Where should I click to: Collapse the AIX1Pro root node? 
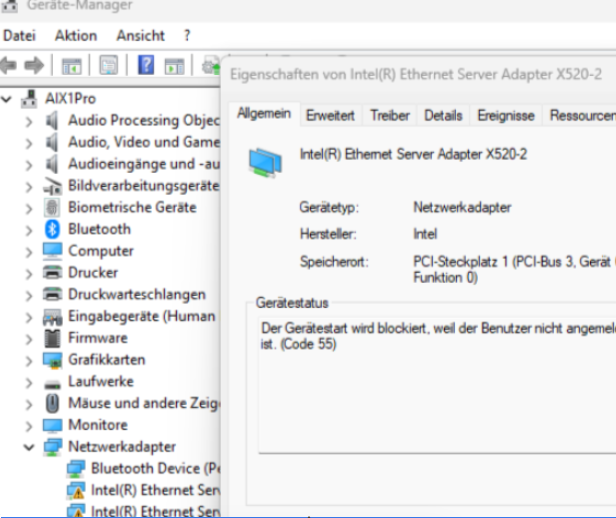tap(6, 99)
